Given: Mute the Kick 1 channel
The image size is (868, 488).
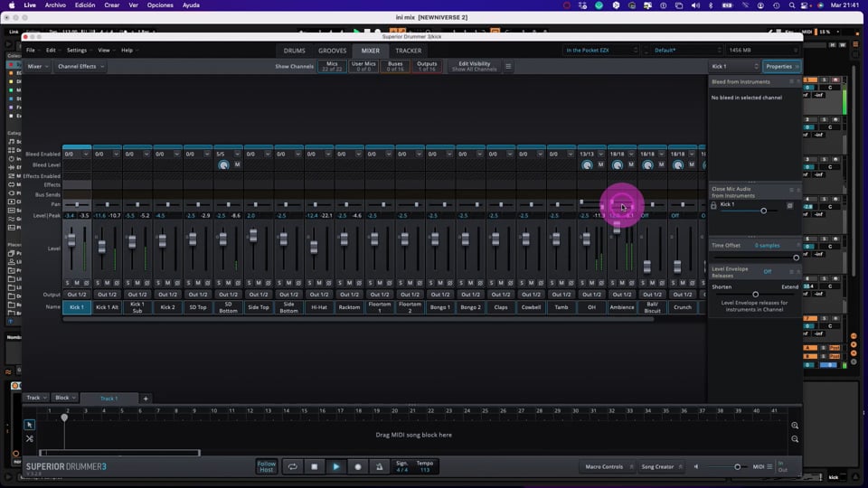Looking at the screenshot, I should pos(77,283).
